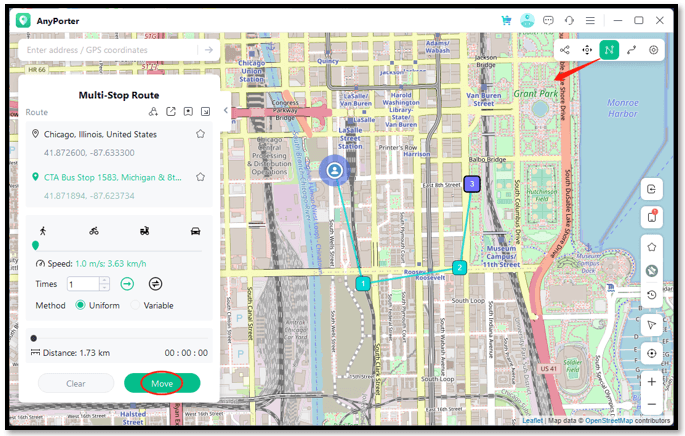The width and height of the screenshot is (685, 436).
Task: Open favorites star in right sidebar
Action: 652,247
